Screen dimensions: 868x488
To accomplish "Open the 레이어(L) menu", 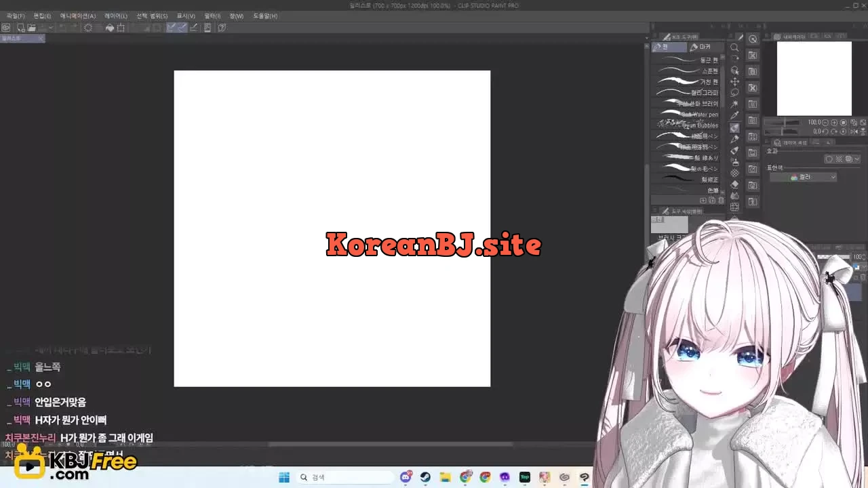I will pyautogui.click(x=115, y=16).
